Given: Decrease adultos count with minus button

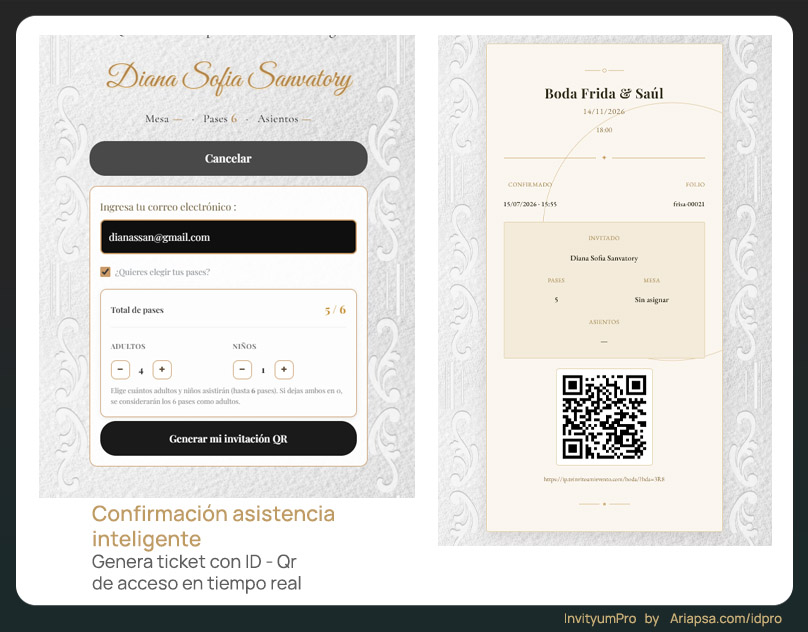Looking at the screenshot, I should [x=120, y=370].
